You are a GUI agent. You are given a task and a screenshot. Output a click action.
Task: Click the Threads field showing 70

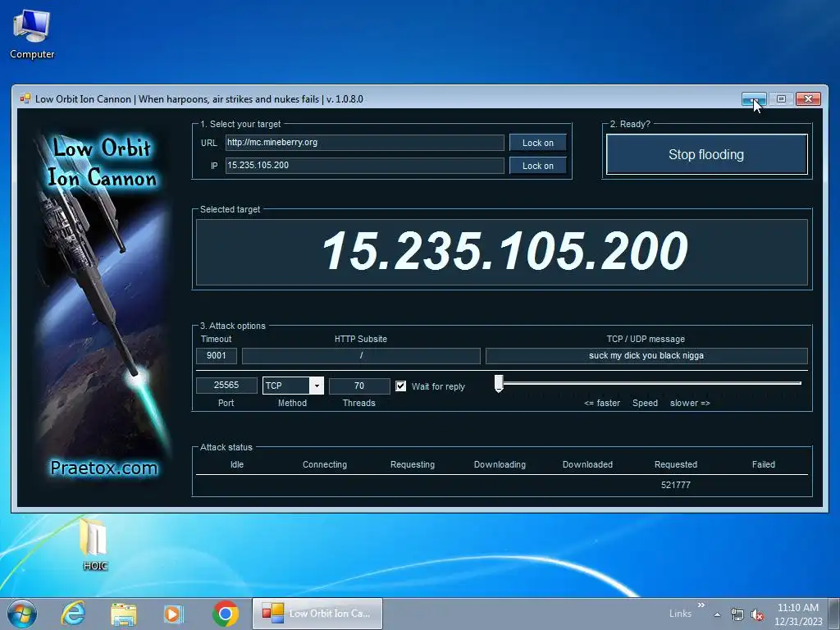click(359, 386)
